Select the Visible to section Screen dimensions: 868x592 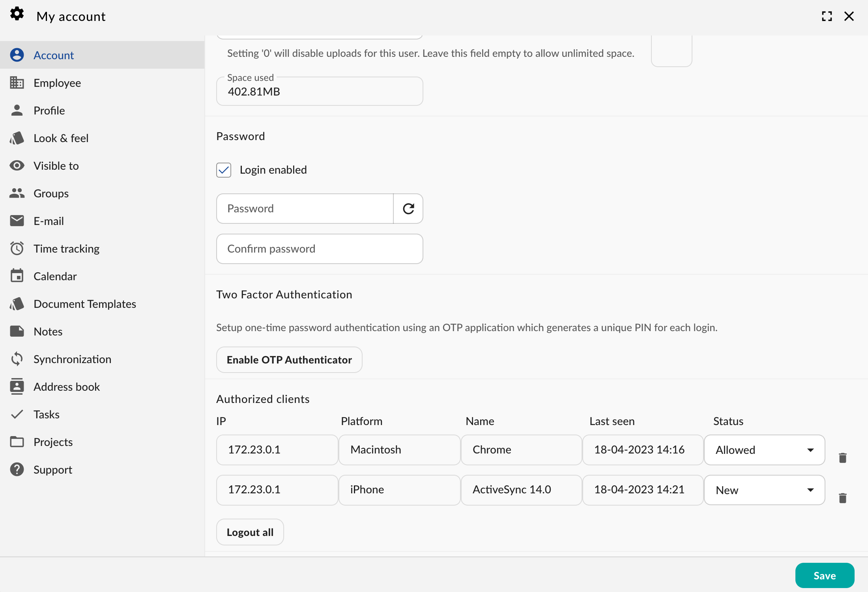coord(102,165)
